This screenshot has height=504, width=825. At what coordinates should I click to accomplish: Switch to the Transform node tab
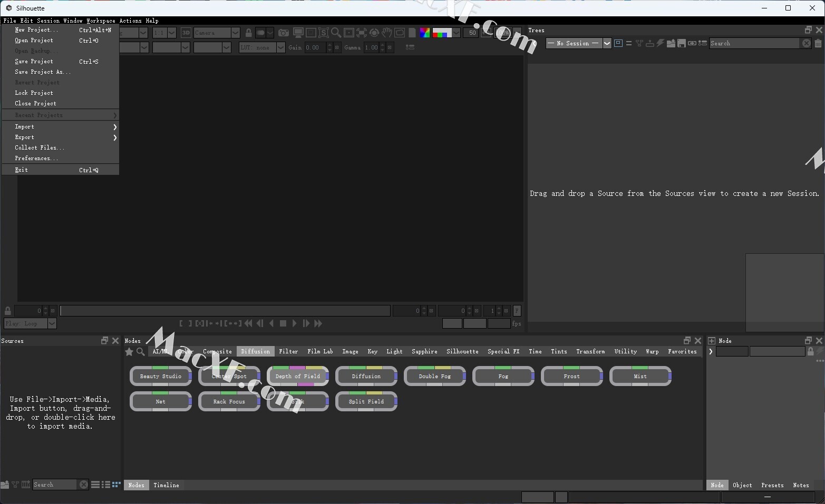click(x=590, y=351)
